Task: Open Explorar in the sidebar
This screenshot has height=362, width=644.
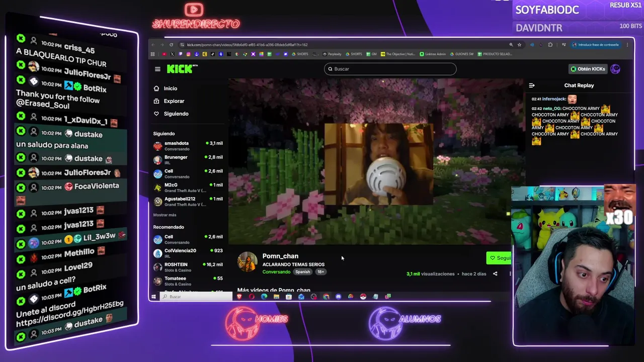Action: tap(169, 101)
